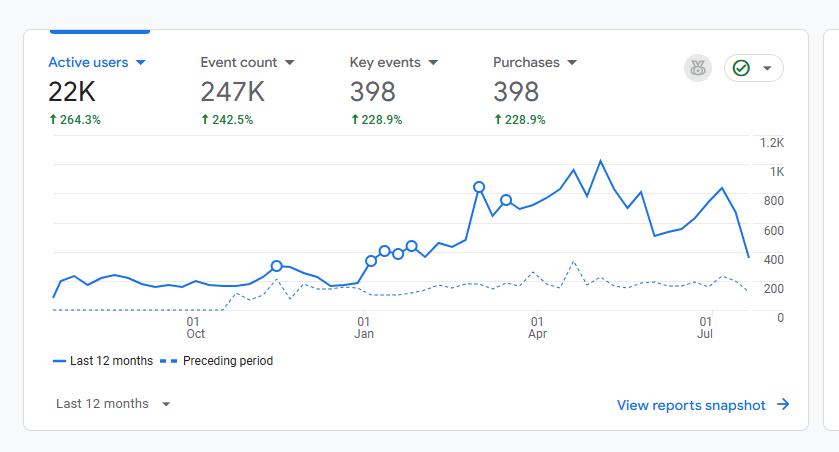The image size is (839, 452).
Task: Open the dropdown arrow beside Active users
Action: click(x=141, y=62)
